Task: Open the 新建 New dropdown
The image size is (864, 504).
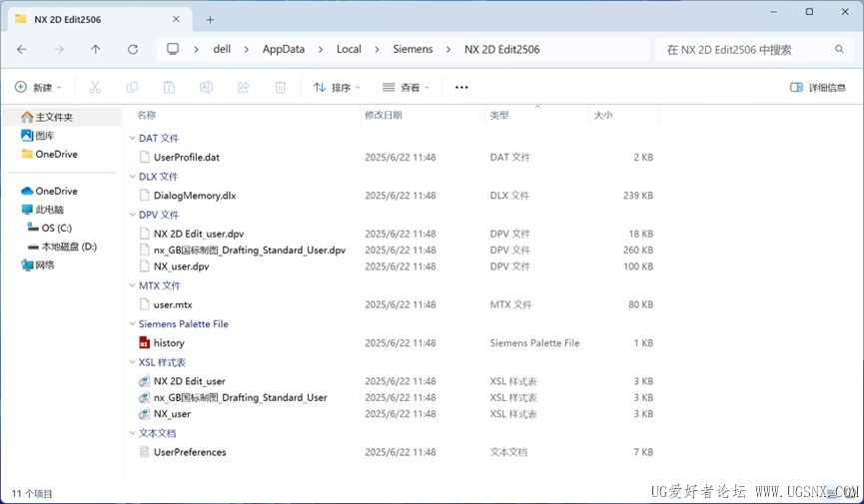Action: point(38,87)
